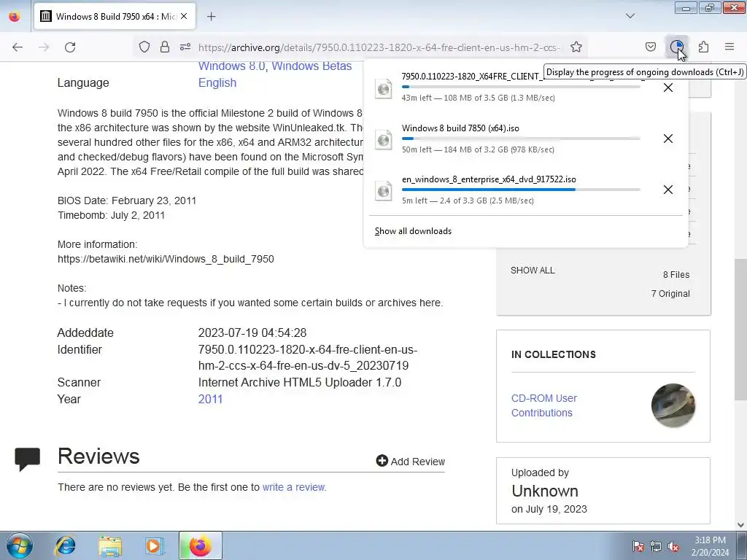Open the Firefox hamburger application menu

point(729,47)
